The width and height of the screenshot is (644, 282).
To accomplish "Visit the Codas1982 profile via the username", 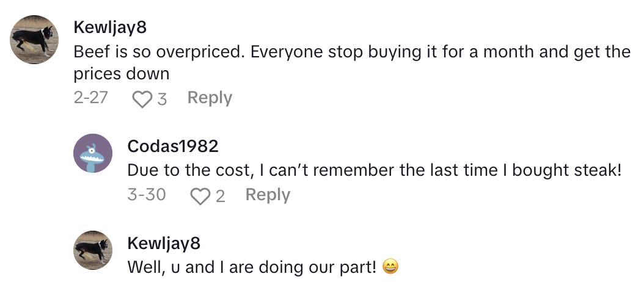I will [x=173, y=146].
